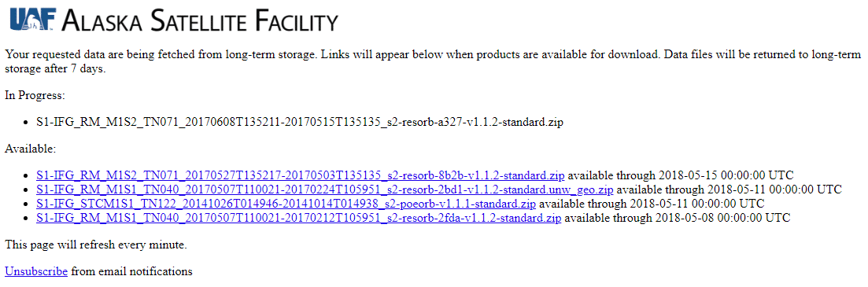Screen dimensions: 868x287
Task: Download the STCM1S1 TN122 poeorb v1.1.1 zip
Action: coord(286,204)
